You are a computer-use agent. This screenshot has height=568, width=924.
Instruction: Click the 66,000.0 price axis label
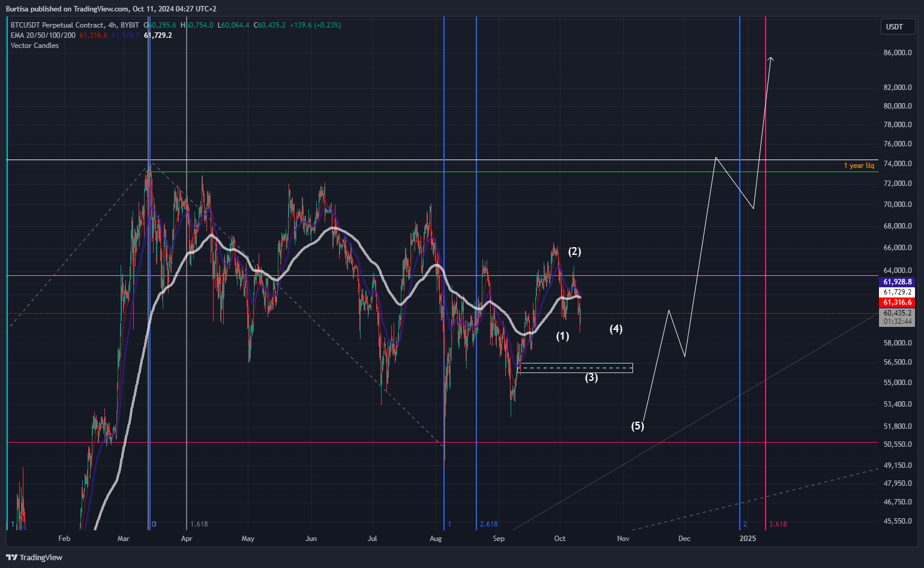point(898,248)
